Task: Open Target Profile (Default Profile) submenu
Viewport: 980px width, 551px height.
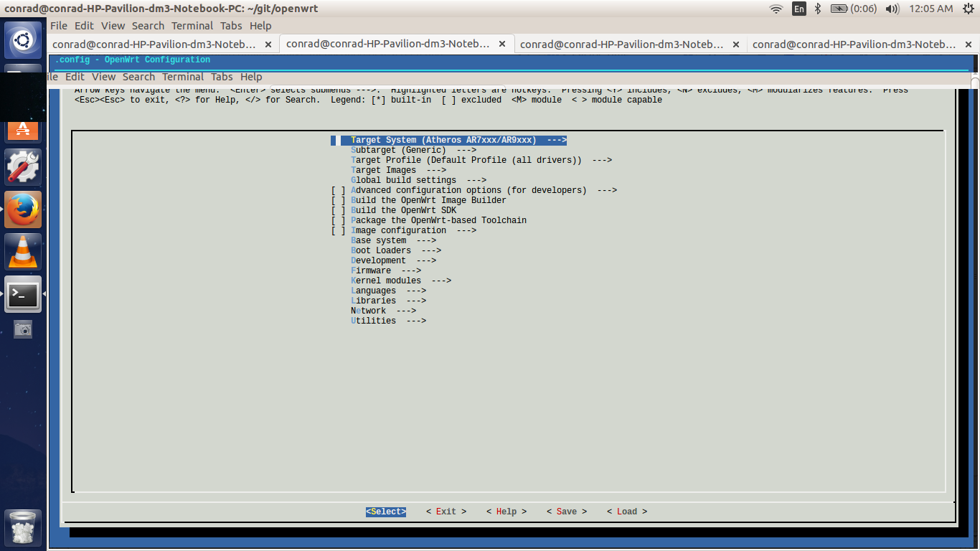Action: (481, 161)
